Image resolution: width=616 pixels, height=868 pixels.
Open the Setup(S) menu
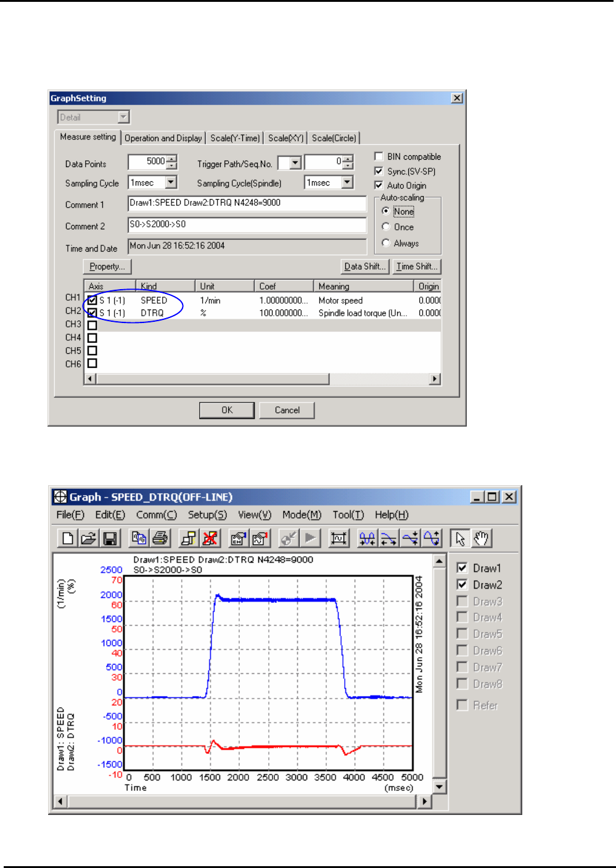tap(207, 515)
